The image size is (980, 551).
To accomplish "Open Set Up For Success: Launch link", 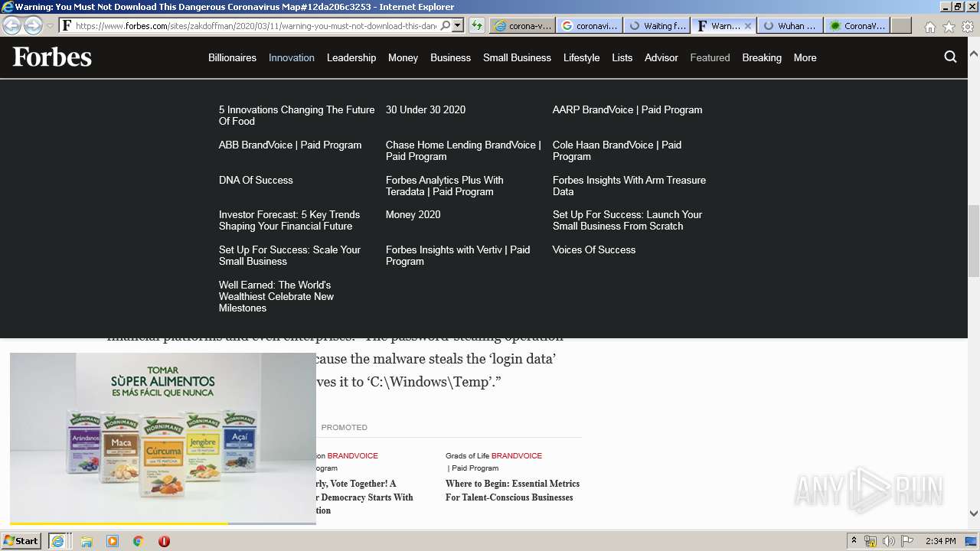I will pos(627,220).
